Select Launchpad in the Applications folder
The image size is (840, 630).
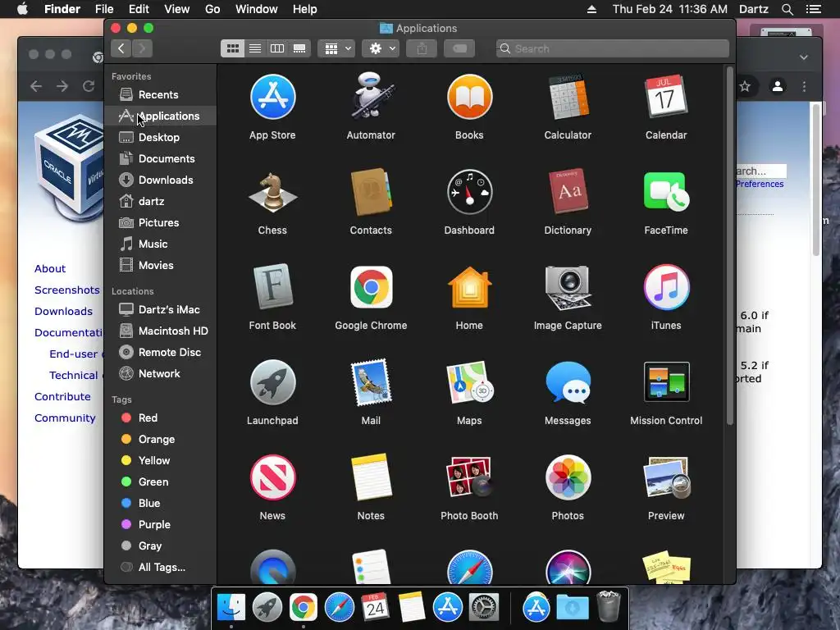coord(272,382)
